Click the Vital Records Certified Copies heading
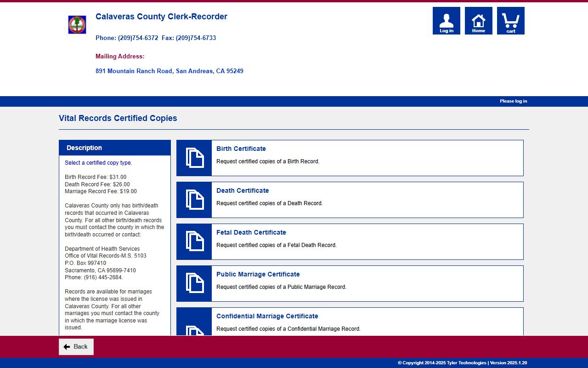The height and width of the screenshot is (368, 588). pyautogui.click(x=118, y=118)
